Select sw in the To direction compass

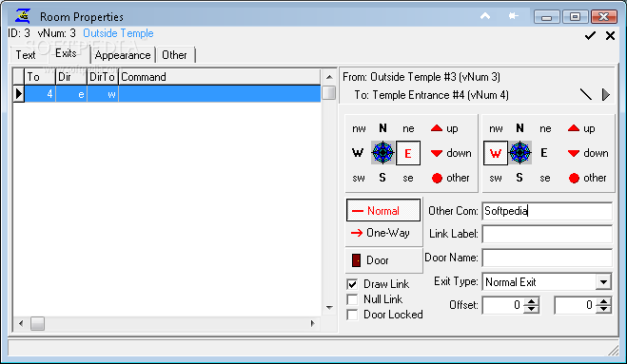point(496,178)
